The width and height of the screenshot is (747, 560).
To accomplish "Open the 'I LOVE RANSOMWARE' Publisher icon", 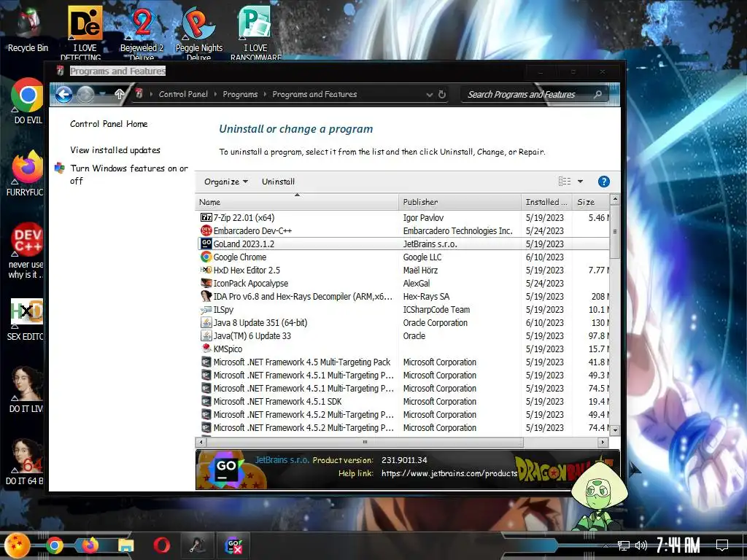I will click(255, 32).
